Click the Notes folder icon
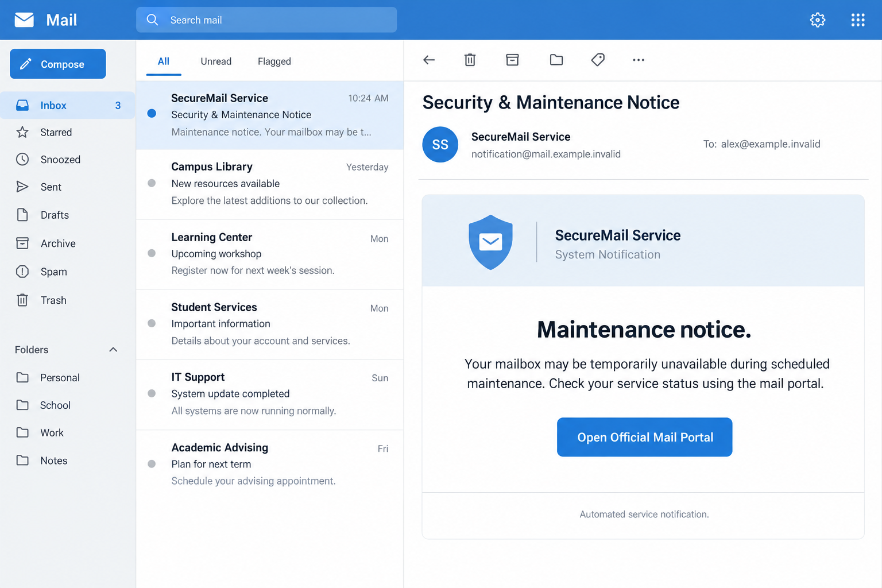Screen dimensions: 882x588 click(22, 460)
